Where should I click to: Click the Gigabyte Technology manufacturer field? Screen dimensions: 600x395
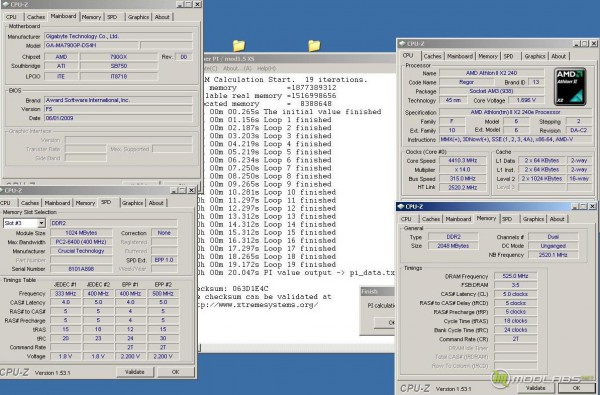click(x=118, y=36)
